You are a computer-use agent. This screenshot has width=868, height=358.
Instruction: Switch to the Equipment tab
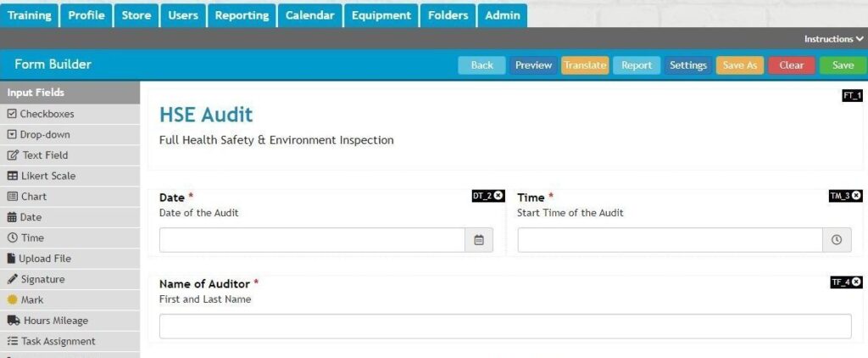[381, 15]
